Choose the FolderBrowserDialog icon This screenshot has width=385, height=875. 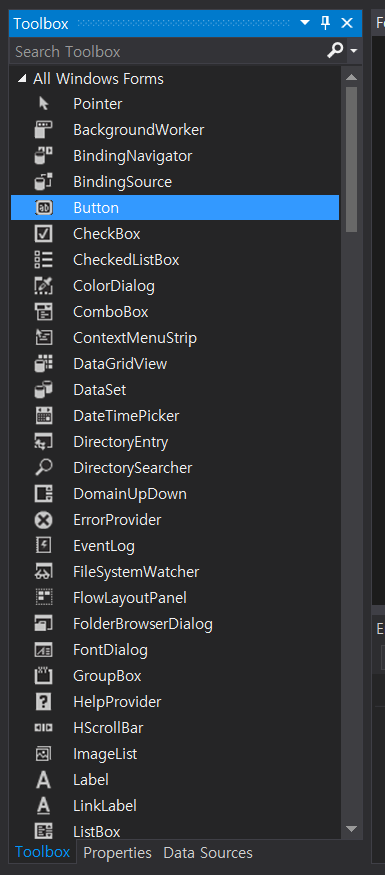point(44,624)
